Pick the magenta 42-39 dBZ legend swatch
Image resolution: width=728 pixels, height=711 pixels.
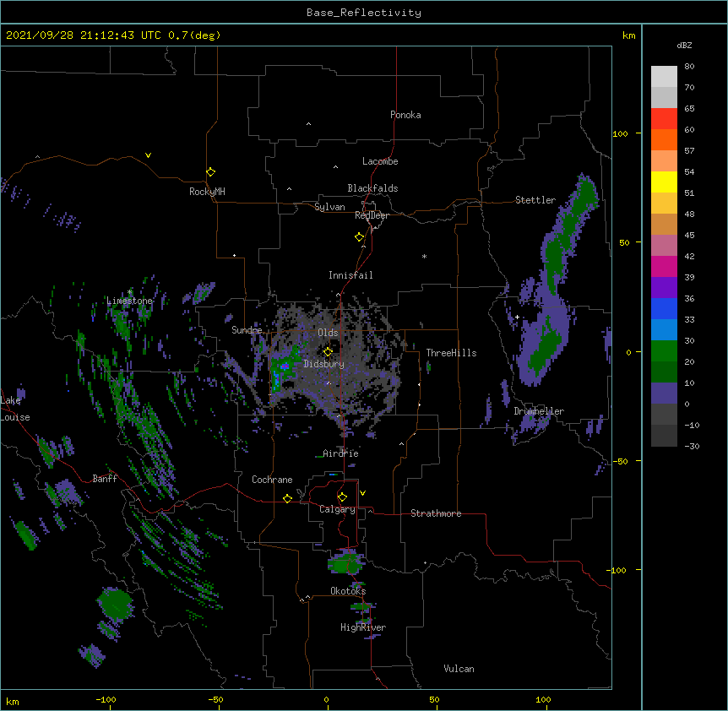[664, 266]
